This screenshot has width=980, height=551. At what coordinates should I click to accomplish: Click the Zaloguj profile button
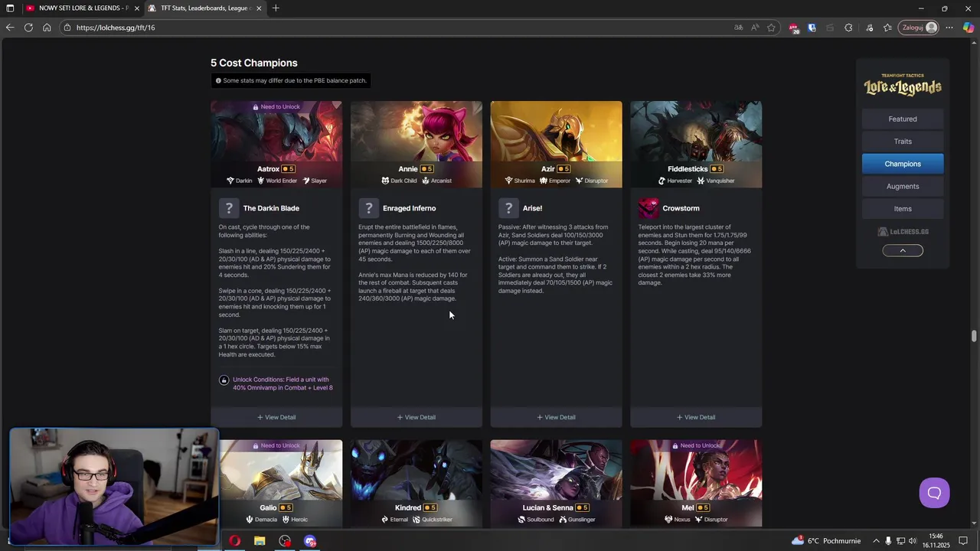pyautogui.click(x=919, y=28)
